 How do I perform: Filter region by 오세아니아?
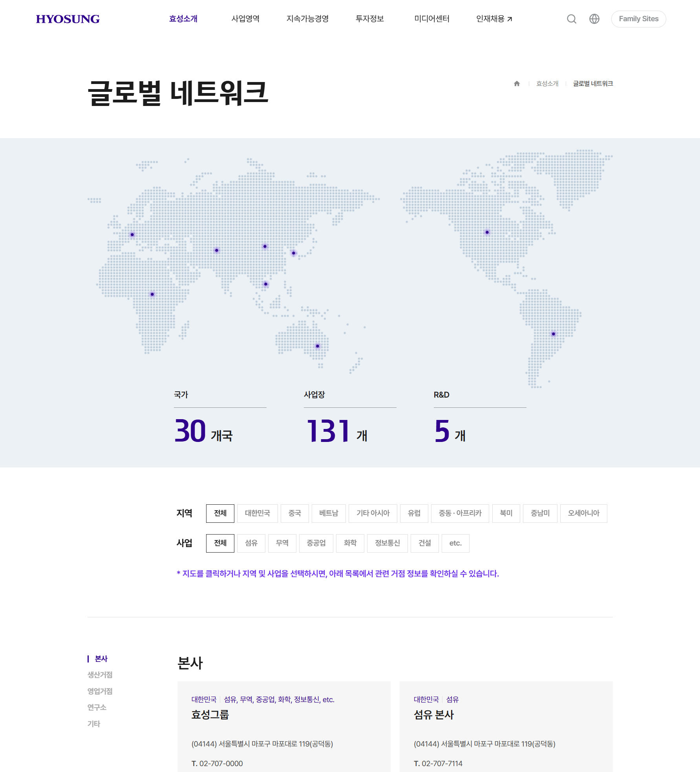584,513
